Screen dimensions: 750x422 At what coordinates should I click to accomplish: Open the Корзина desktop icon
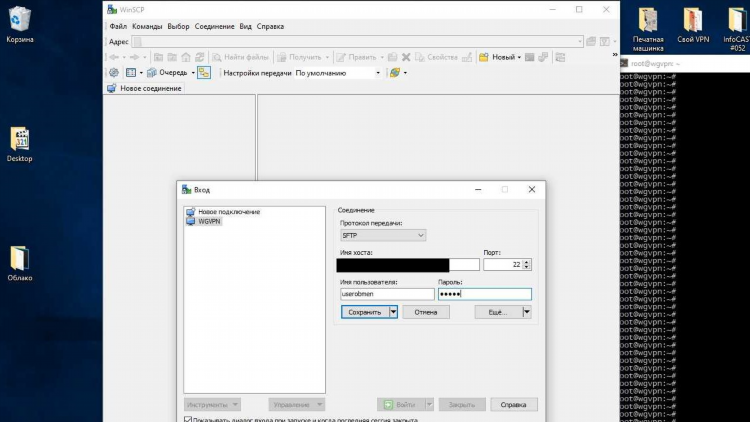20,24
